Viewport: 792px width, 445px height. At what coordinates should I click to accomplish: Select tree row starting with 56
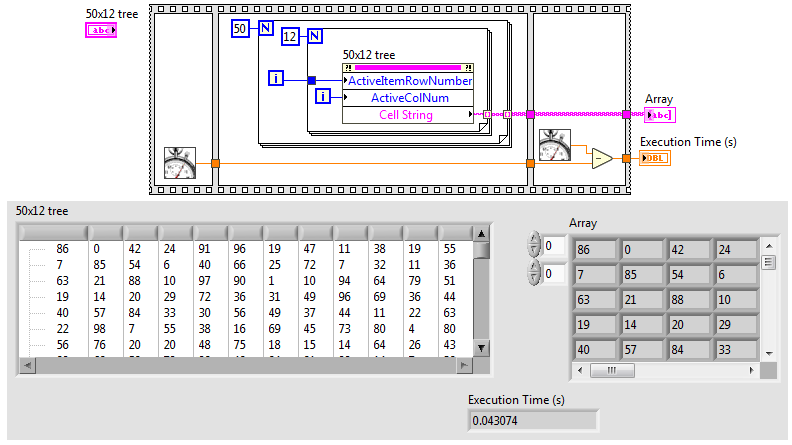pos(246,345)
